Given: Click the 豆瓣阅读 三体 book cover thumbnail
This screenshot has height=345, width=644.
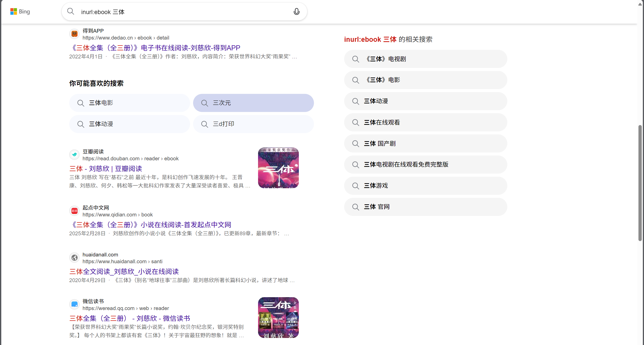Looking at the screenshot, I should pos(278,168).
